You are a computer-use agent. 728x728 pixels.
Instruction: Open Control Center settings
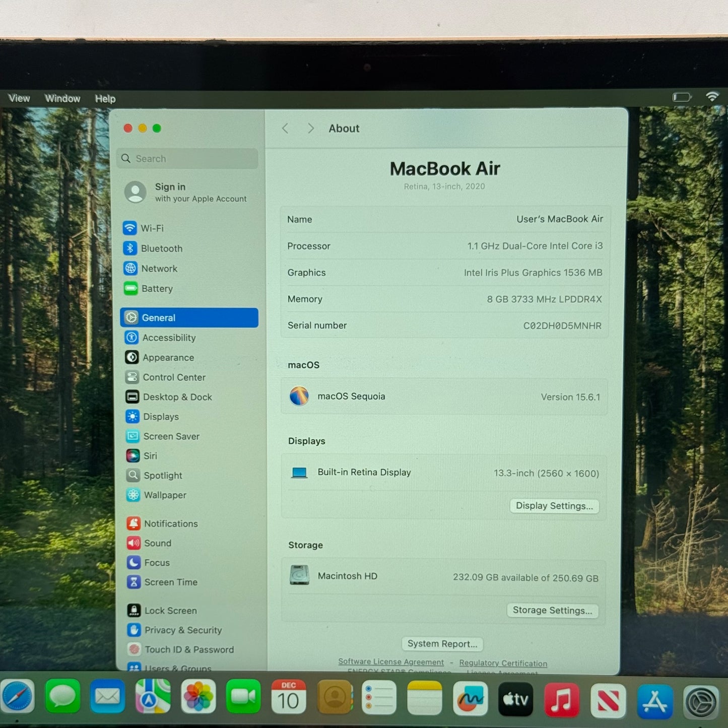(173, 377)
